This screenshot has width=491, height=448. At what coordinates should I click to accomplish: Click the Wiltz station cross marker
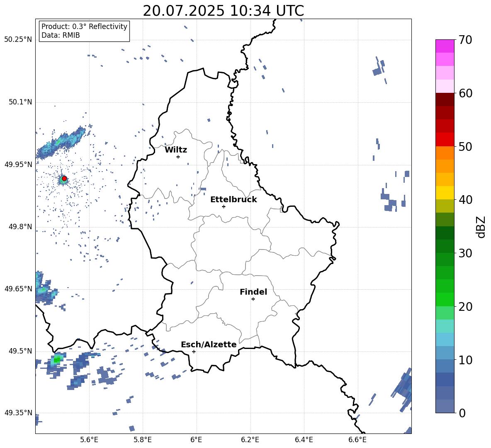pyautogui.click(x=178, y=157)
